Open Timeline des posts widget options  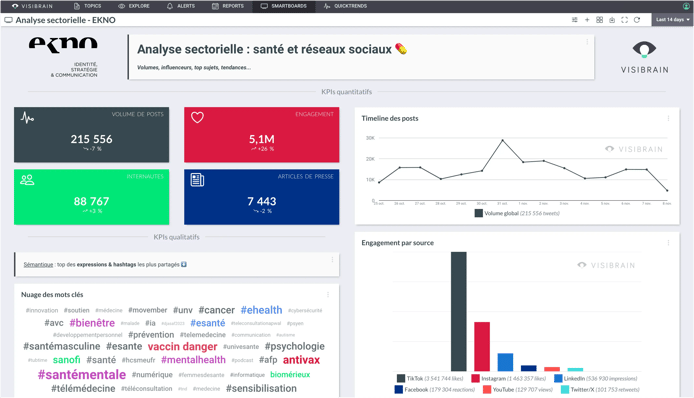(x=668, y=118)
